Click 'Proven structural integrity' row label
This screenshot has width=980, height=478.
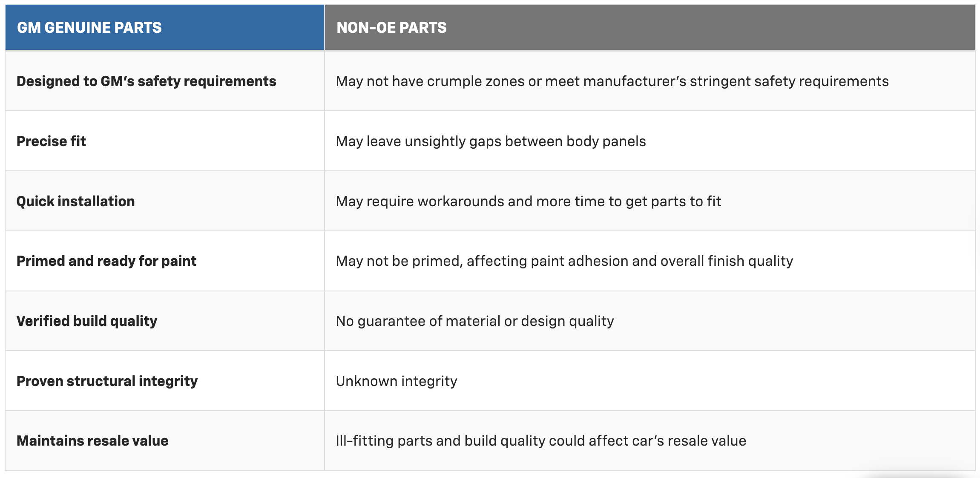point(107,381)
